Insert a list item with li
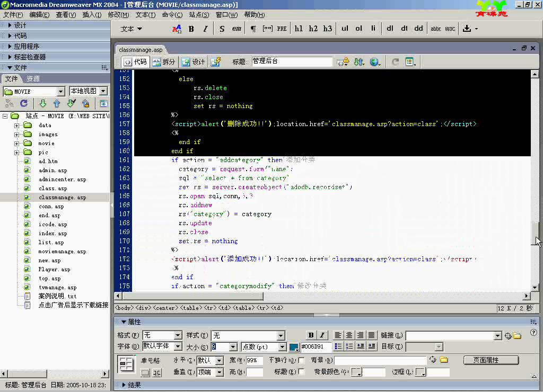543x392 pixels. coord(373,29)
